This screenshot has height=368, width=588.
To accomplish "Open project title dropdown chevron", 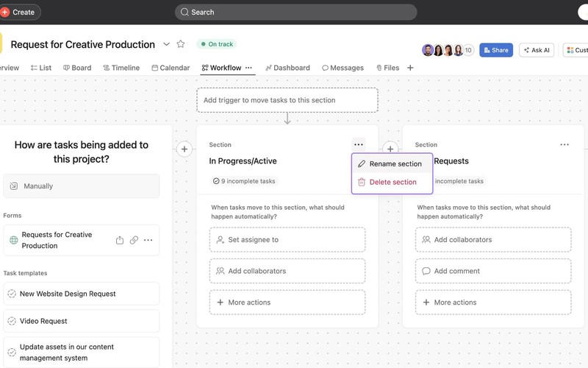I will (x=167, y=44).
